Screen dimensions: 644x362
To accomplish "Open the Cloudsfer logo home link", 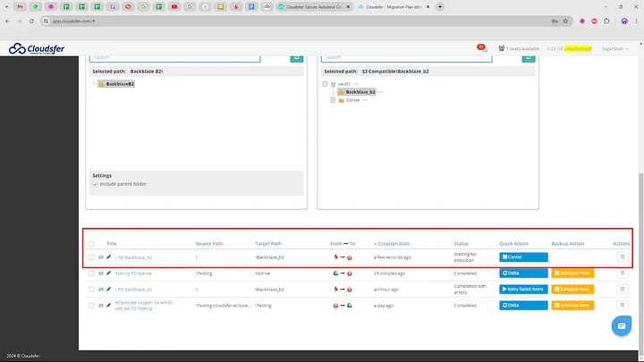I will [x=37, y=48].
